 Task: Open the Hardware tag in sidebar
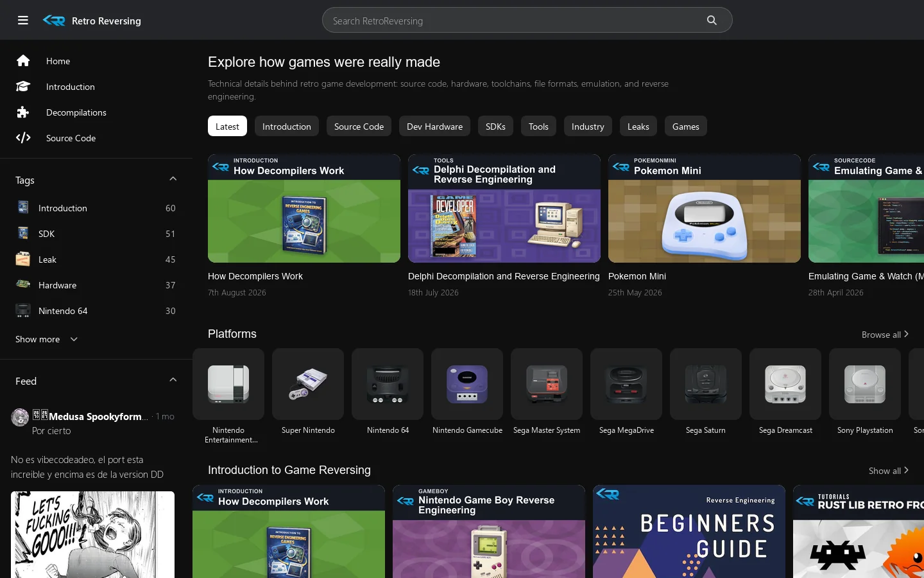pyautogui.click(x=96, y=285)
